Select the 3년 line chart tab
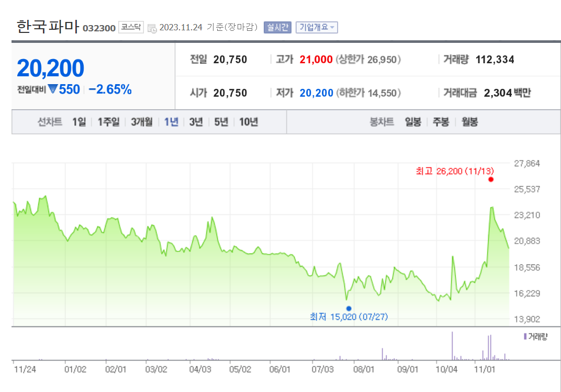The image size is (561, 392). pos(196,122)
